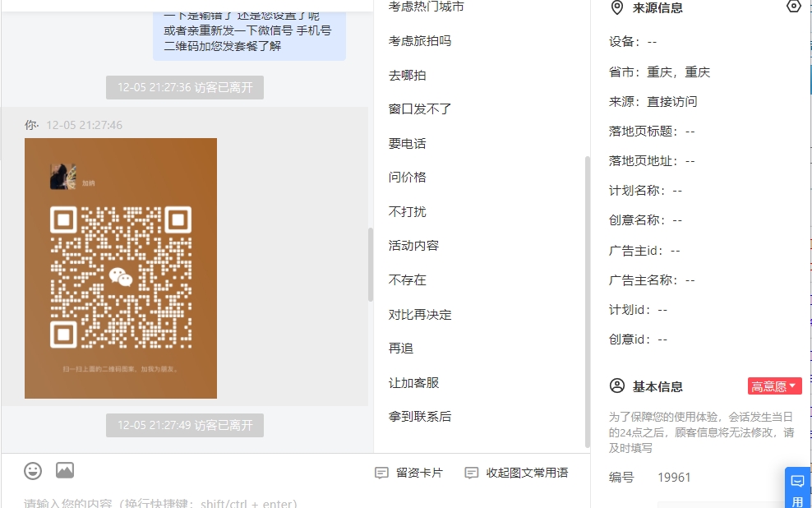The height and width of the screenshot is (508, 812).
Task: Click the person icon beside 基本信息
Action: point(616,386)
